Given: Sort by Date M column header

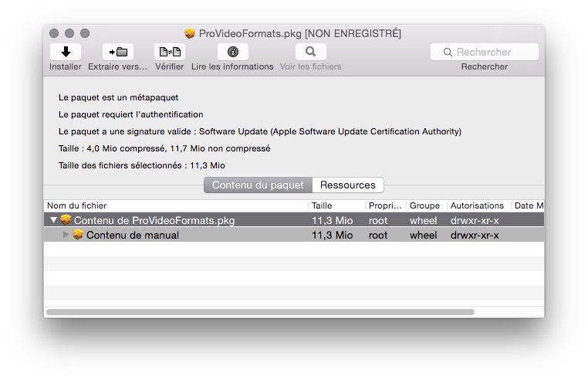Looking at the screenshot, I should coord(528,205).
